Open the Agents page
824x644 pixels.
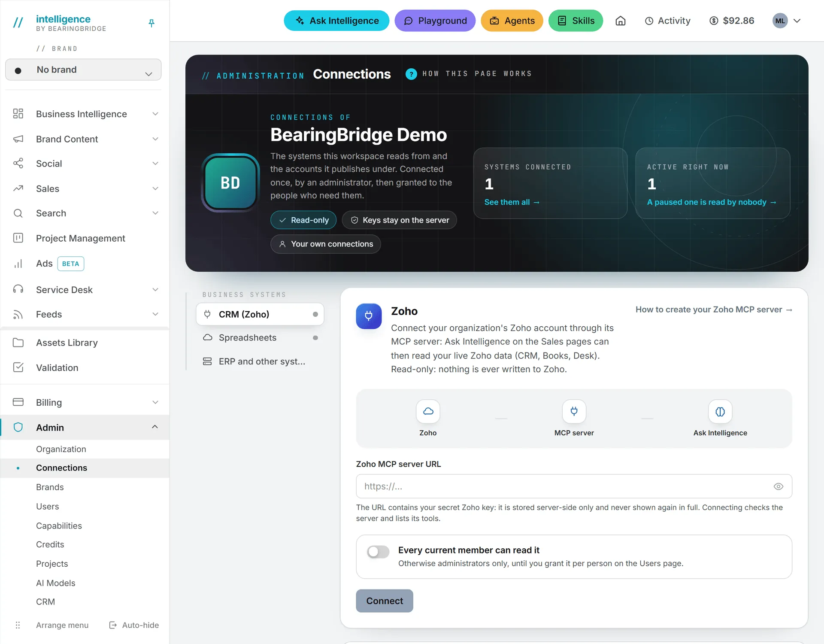(x=512, y=21)
